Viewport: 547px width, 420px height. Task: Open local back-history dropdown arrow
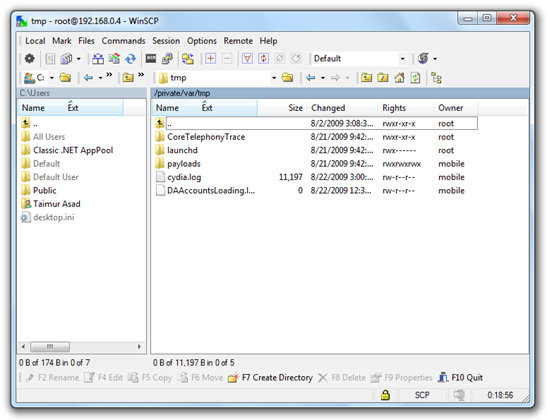pyautogui.click(x=100, y=77)
